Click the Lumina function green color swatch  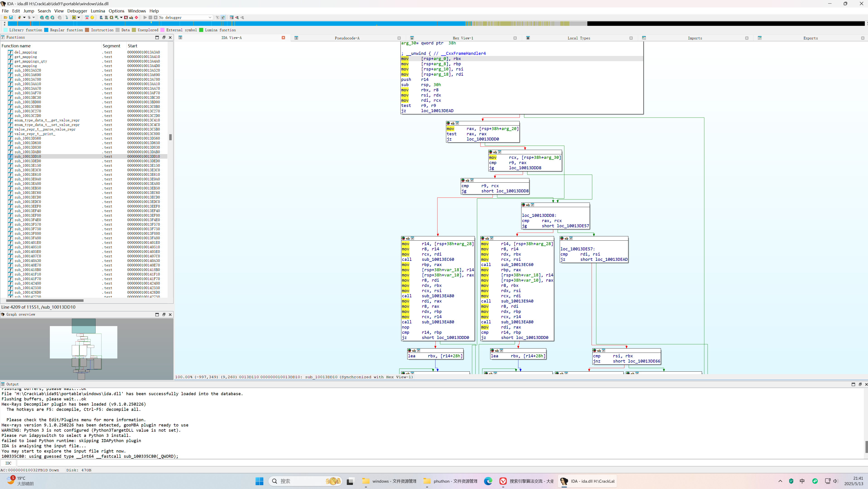coord(201,30)
